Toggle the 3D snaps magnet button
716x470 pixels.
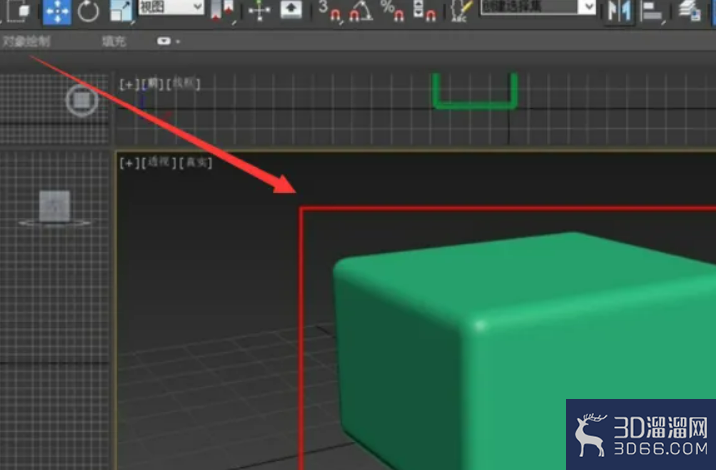pos(330,11)
